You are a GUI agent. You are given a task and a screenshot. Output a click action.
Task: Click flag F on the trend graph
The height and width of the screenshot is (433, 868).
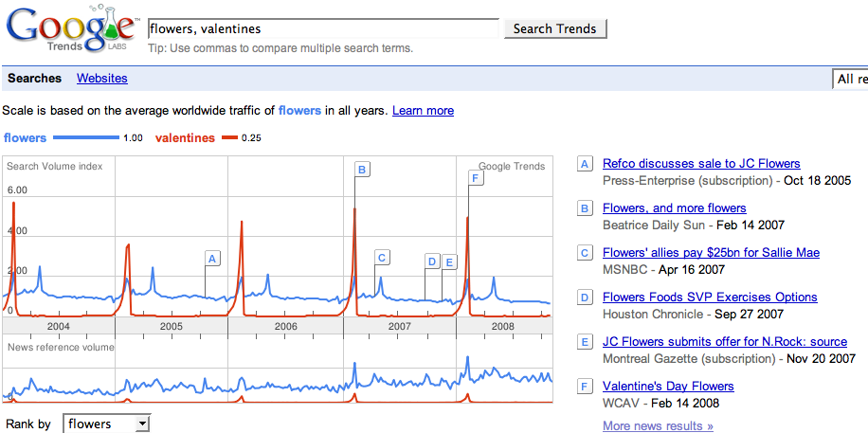click(476, 177)
